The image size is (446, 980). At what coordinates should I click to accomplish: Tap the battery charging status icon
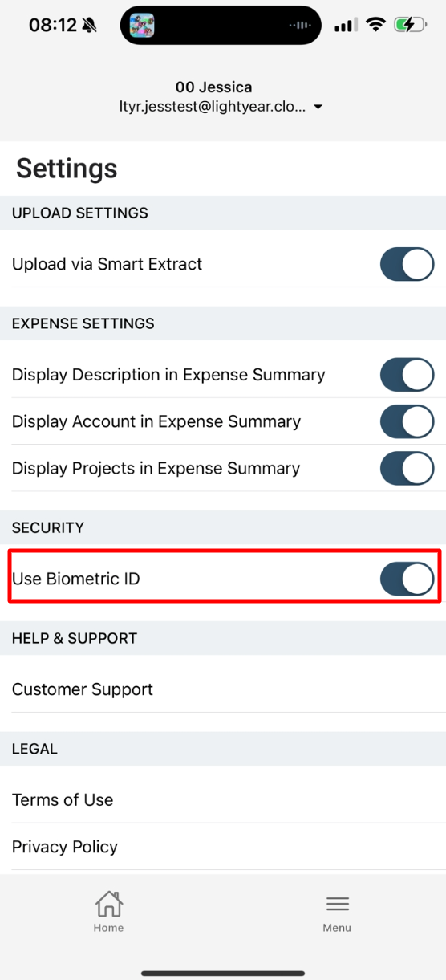coord(410,25)
